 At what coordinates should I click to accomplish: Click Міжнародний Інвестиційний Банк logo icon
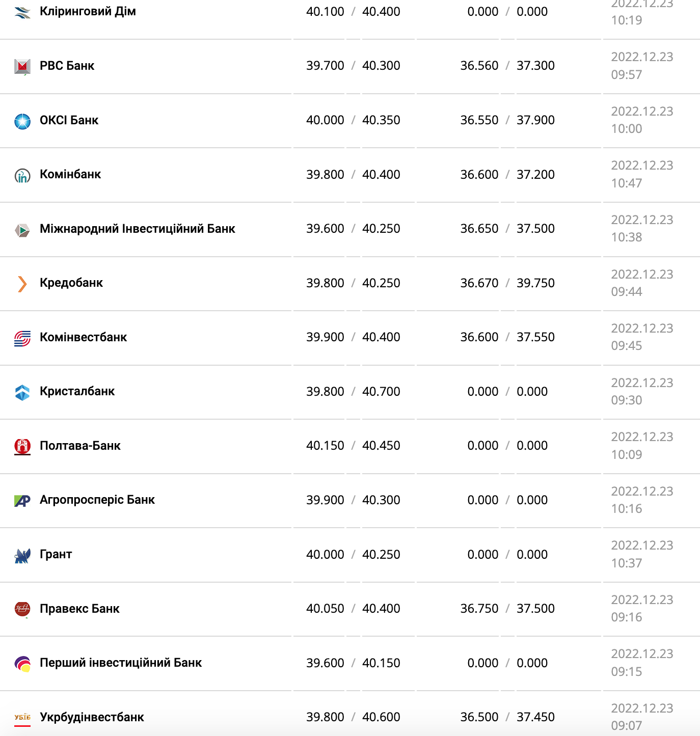tap(22, 230)
